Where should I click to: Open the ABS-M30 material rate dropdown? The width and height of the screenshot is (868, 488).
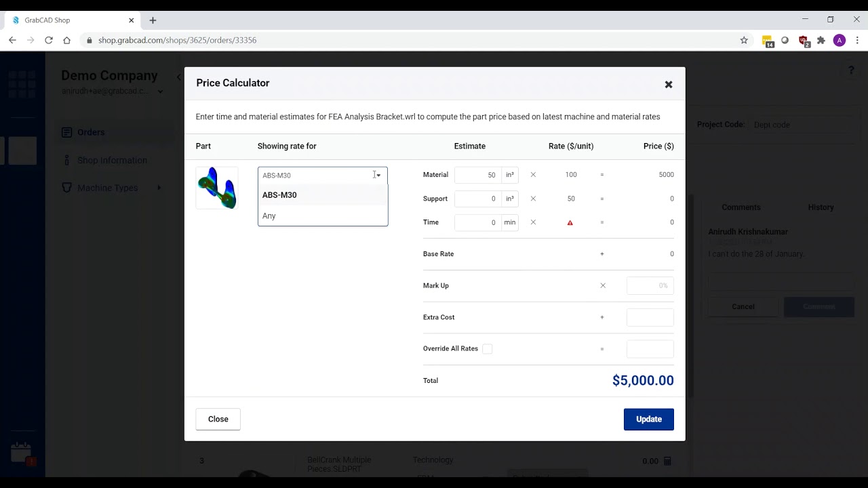pos(323,176)
